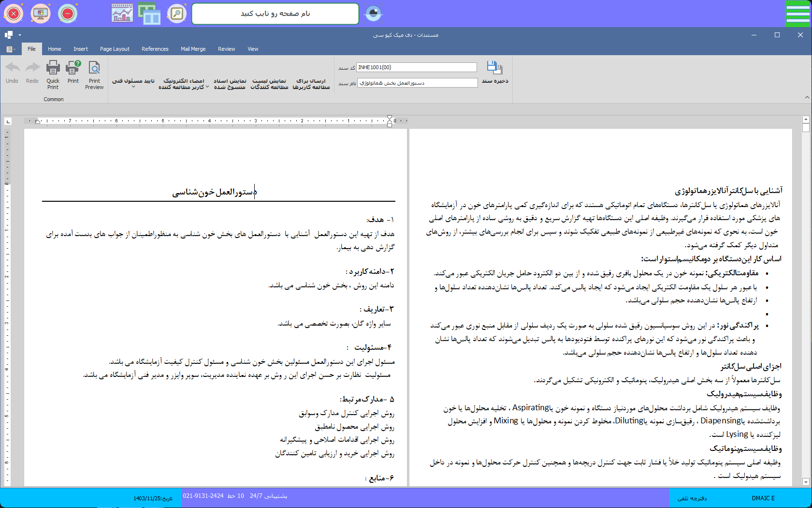
Task: Open the Mail Merge tab
Action: click(x=193, y=49)
